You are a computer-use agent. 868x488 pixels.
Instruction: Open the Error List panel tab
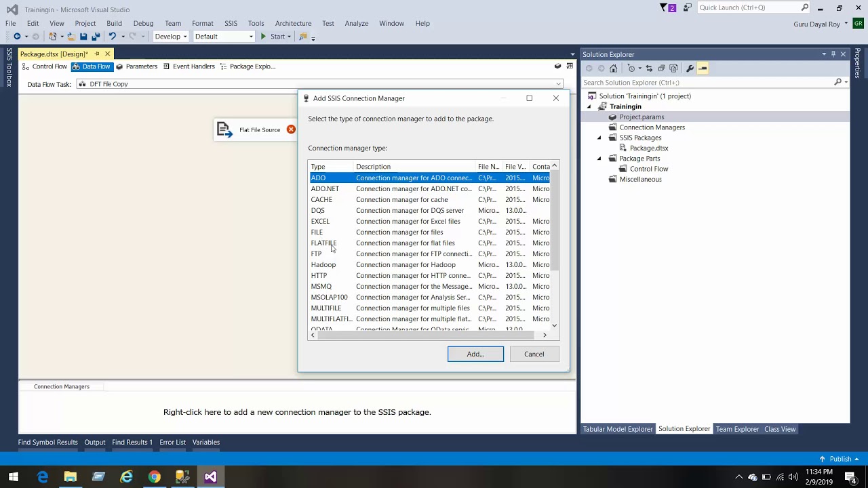pos(172,442)
